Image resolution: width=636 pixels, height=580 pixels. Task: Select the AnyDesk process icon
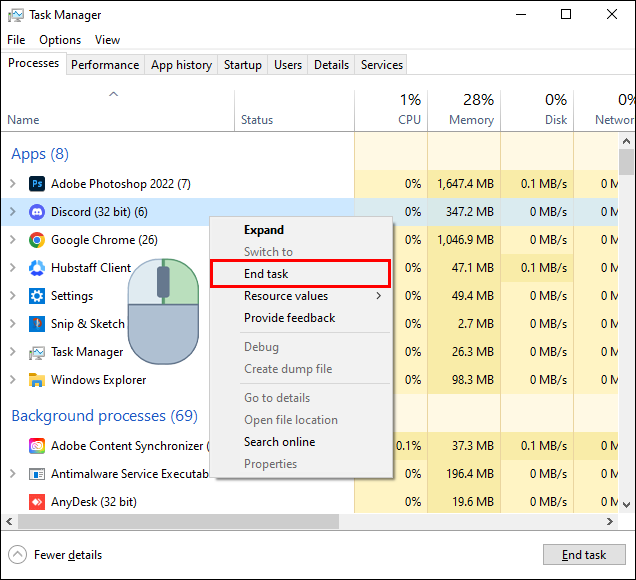37,502
